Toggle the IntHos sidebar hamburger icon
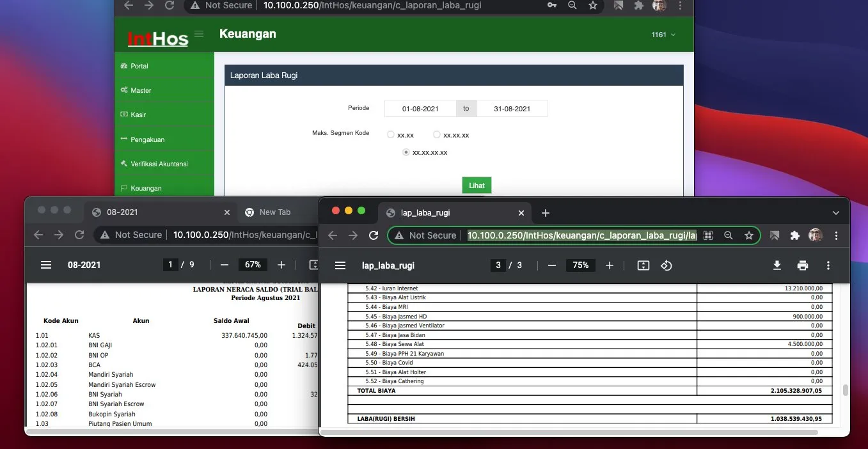The height and width of the screenshot is (449, 868). [x=199, y=34]
